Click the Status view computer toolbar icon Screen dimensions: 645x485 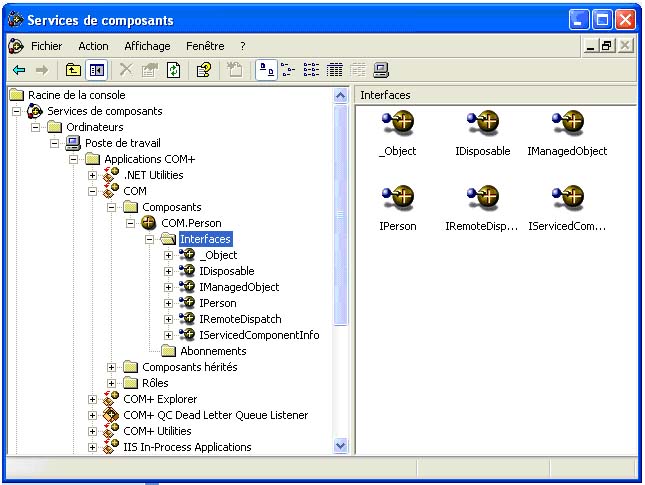(381, 70)
